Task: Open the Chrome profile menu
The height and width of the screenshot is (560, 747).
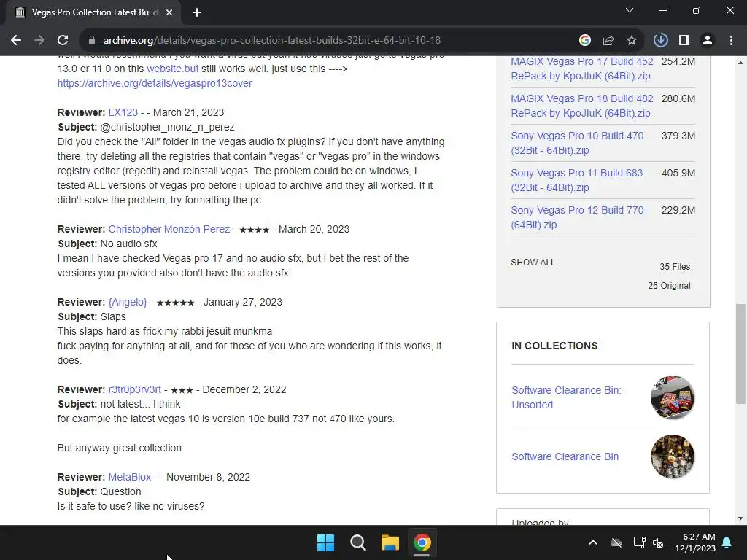Action: [x=708, y=41]
